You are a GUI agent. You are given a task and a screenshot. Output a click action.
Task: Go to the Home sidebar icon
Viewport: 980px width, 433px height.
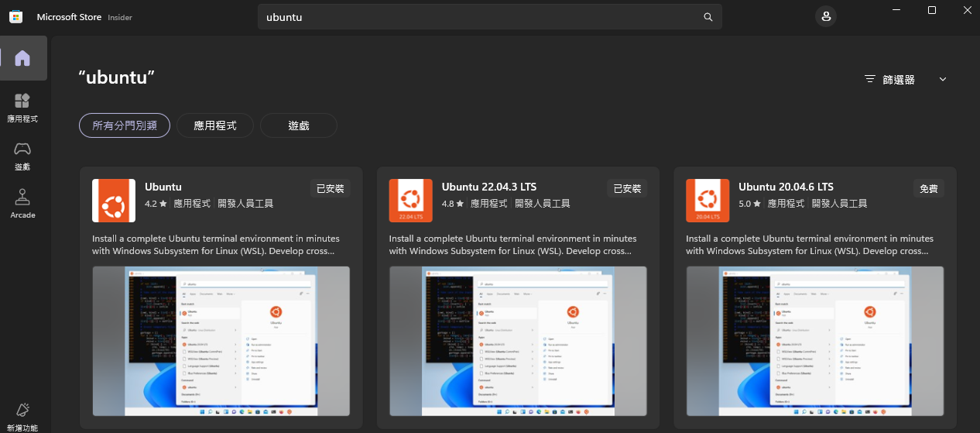pos(22,58)
